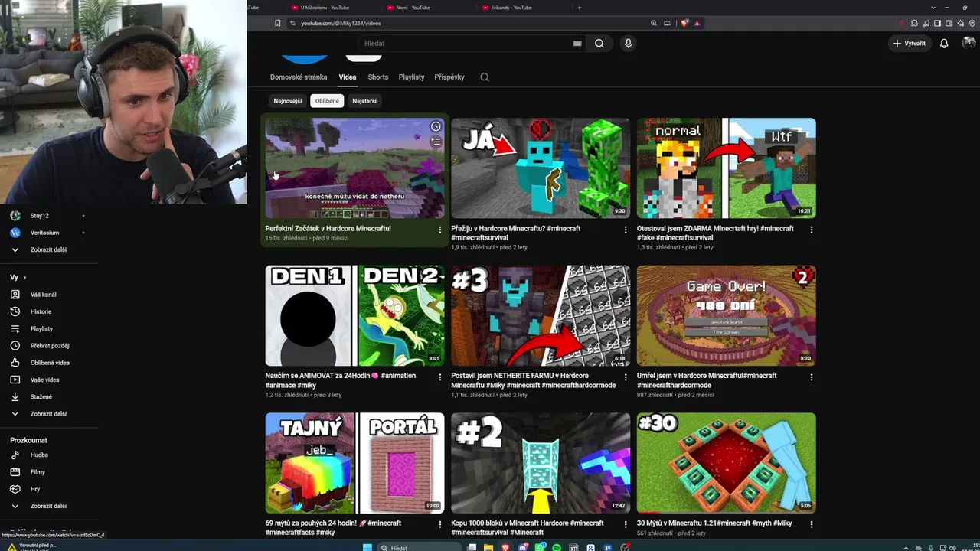Screen dimensions: 980x551
Task: Select the Oblíbené sort chip
Action: pyautogui.click(x=327, y=101)
